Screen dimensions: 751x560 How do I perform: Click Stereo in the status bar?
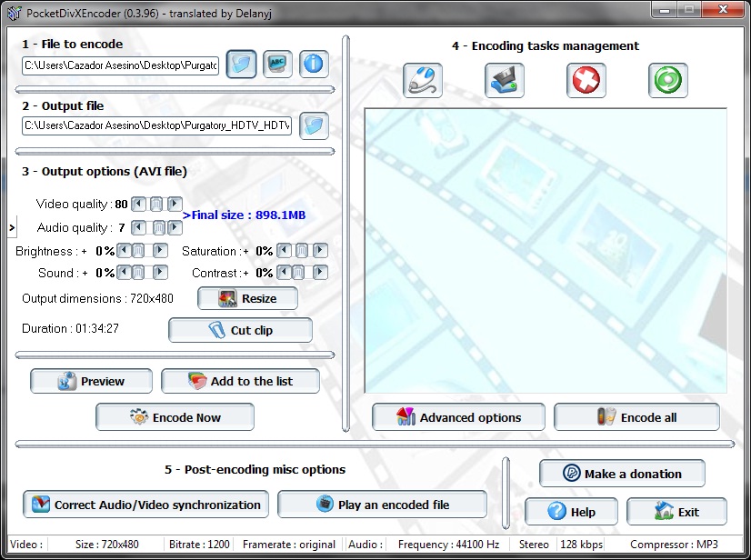534,545
